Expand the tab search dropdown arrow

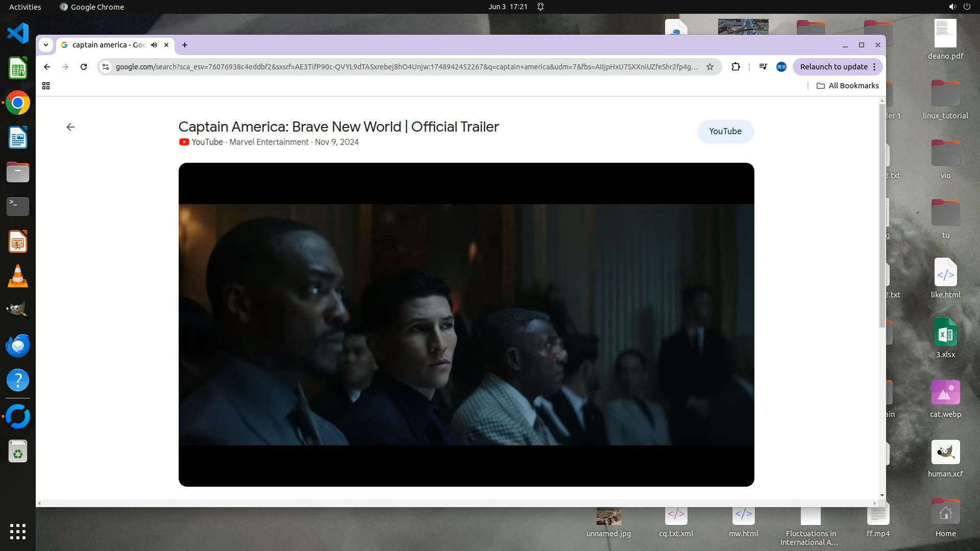(x=46, y=45)
